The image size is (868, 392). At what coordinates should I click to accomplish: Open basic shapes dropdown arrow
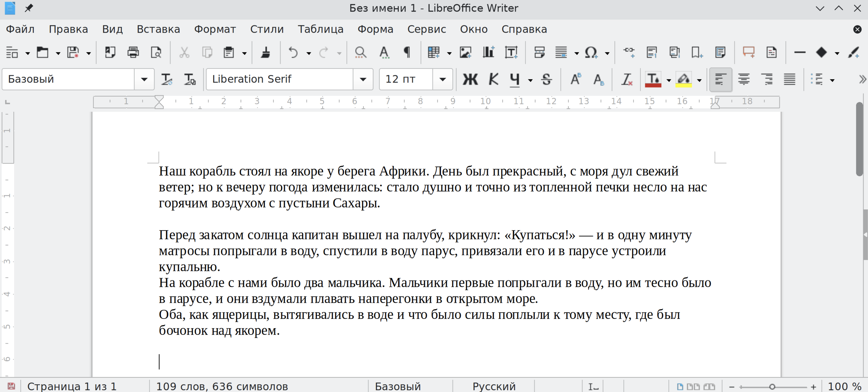[837, 53]
